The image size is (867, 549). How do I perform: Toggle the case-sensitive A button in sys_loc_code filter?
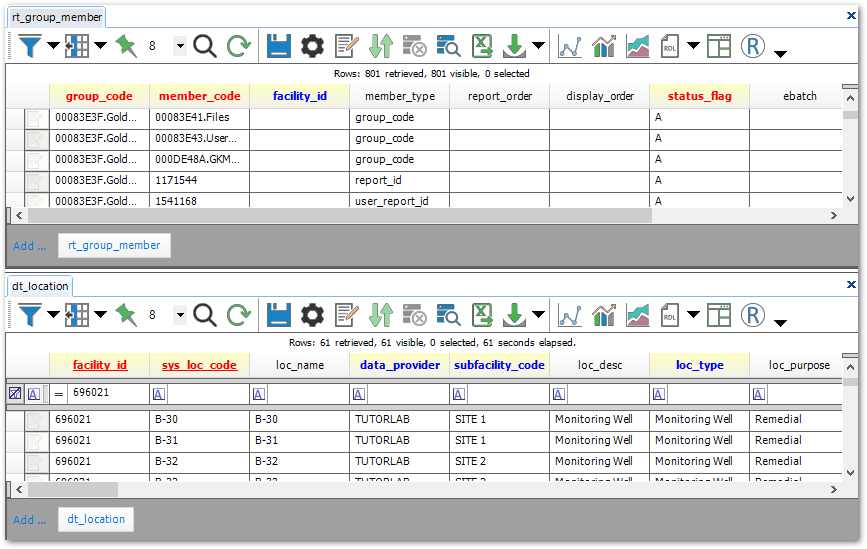click(x=158, y=394)
